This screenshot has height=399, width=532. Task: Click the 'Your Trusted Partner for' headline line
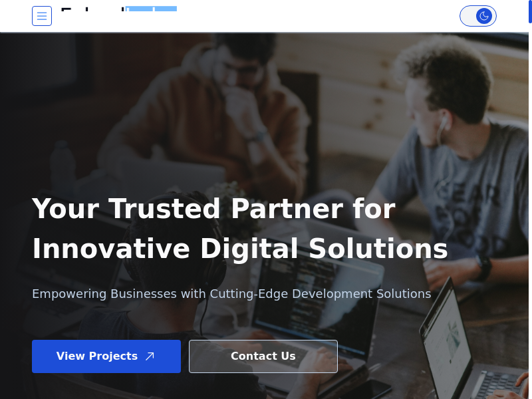point(213,208)
